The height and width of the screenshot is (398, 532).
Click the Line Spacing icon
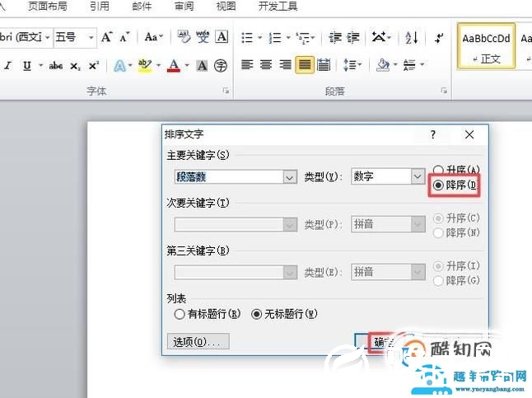[349, 64]
